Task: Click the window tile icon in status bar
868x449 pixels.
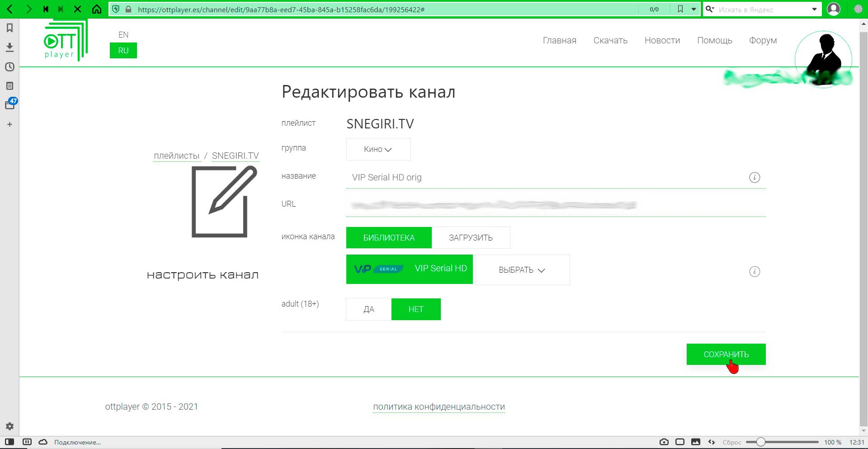Action: pyautogui.click(x=680, y=442)
